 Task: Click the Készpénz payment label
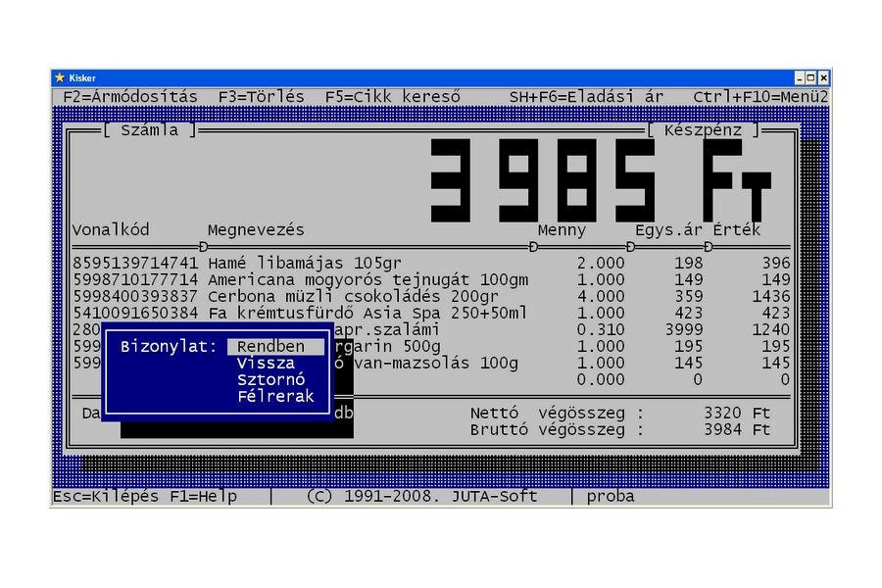704,130
